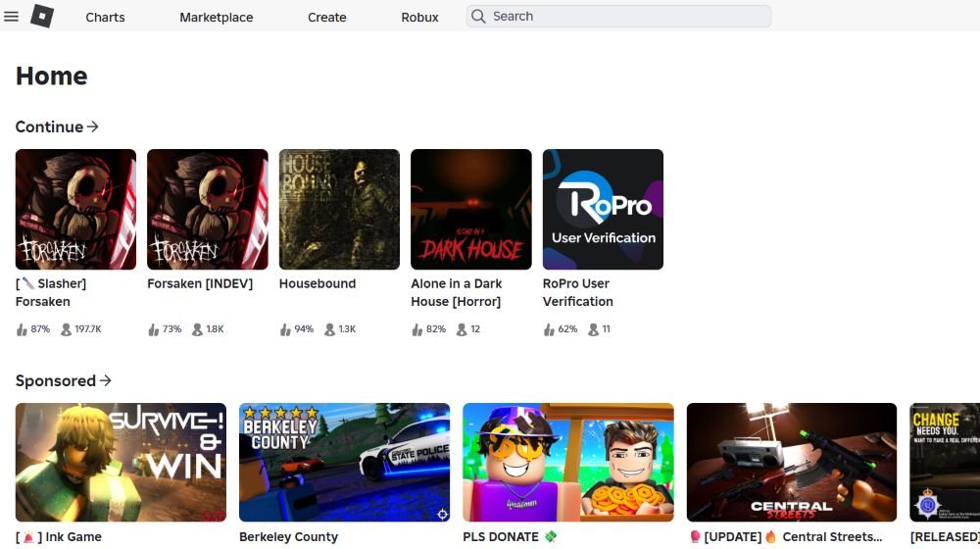
Task: Click the 'Forsaken [INDEV]' title link
Action: tap(200, 284)
